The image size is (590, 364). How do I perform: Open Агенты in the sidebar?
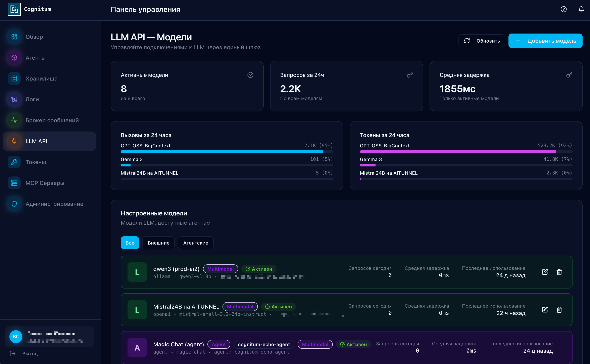click(x=35, y=58)
